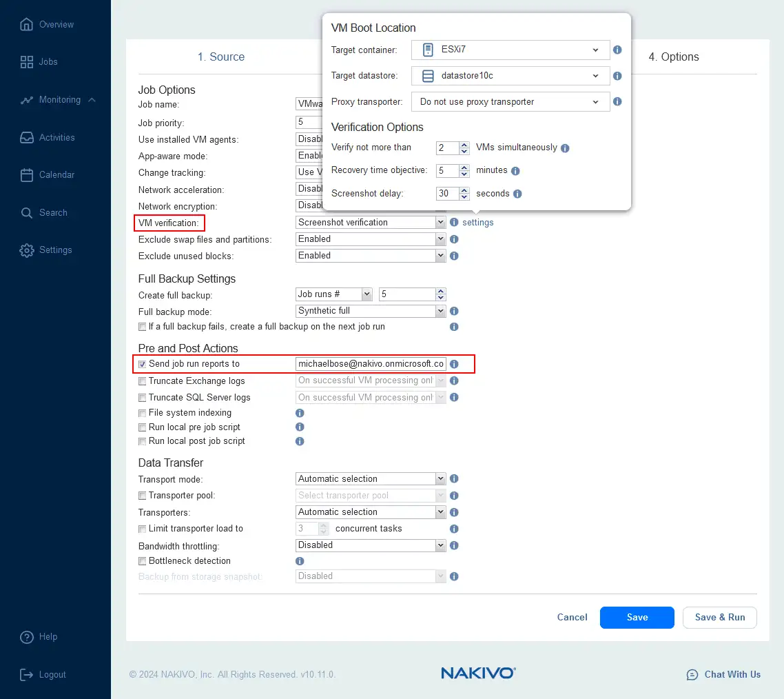Click info icon next to Target container

click(617, 50)
